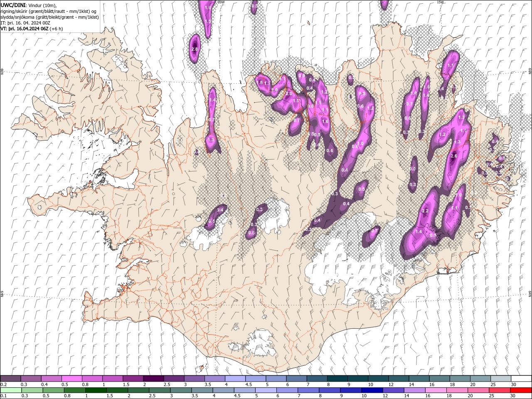Pick the grey-green 3 swatch, lower rain legend
532x399 pixels.
tap(180, 390)
